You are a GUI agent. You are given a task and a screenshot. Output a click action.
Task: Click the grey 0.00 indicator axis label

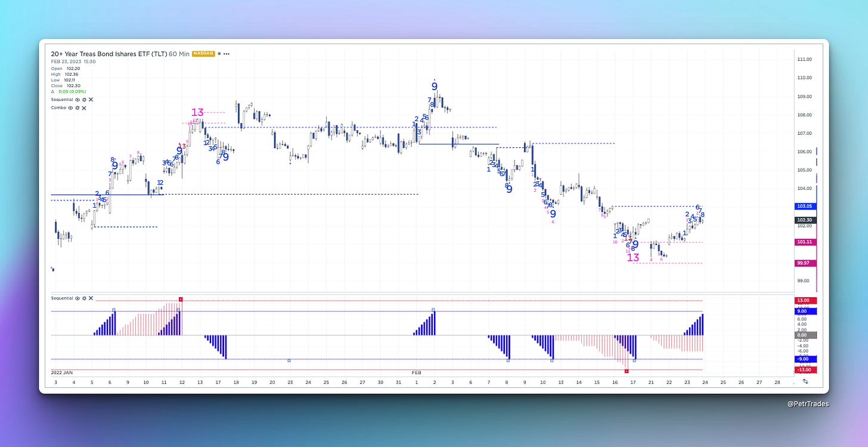coord(805,335)
